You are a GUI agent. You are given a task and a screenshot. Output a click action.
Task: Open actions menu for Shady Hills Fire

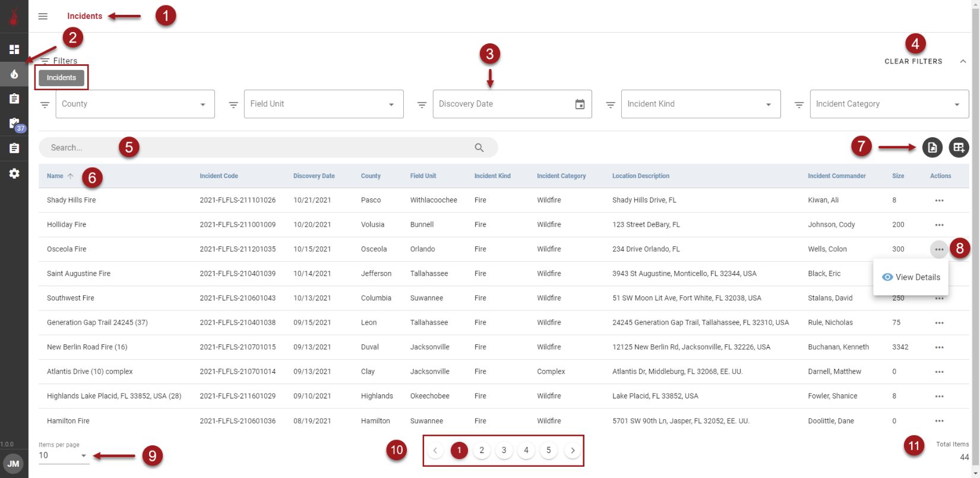939,201
